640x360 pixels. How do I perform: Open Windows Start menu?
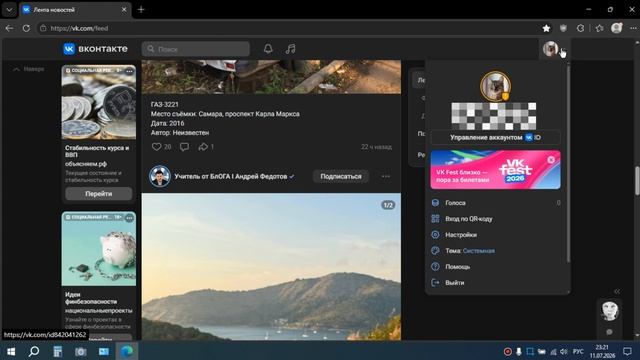pos(11,351)
